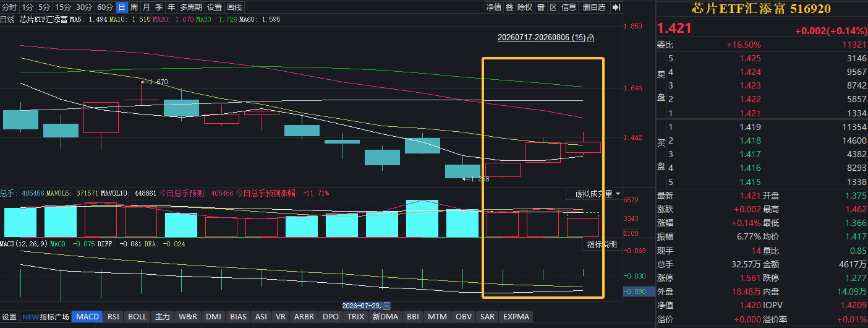868x328 pixels.
Task: Select the TRIX indicator tab
Action: (356, 317)
